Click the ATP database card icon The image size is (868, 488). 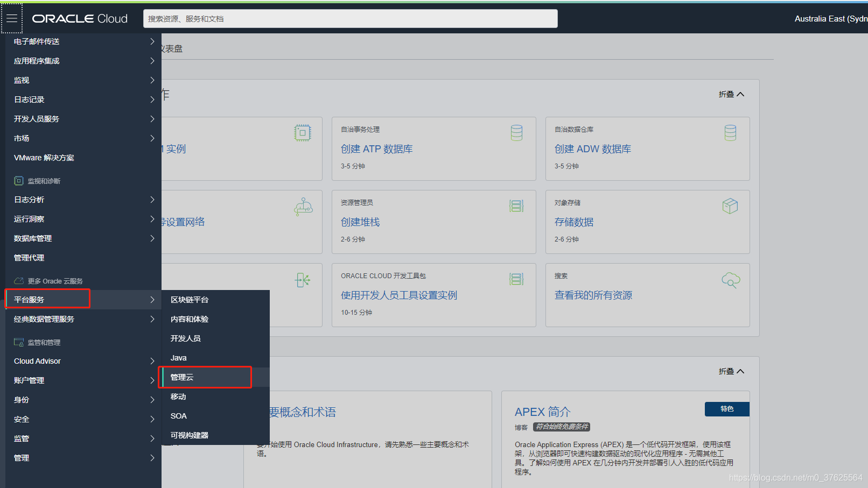(x=516, y=133)
